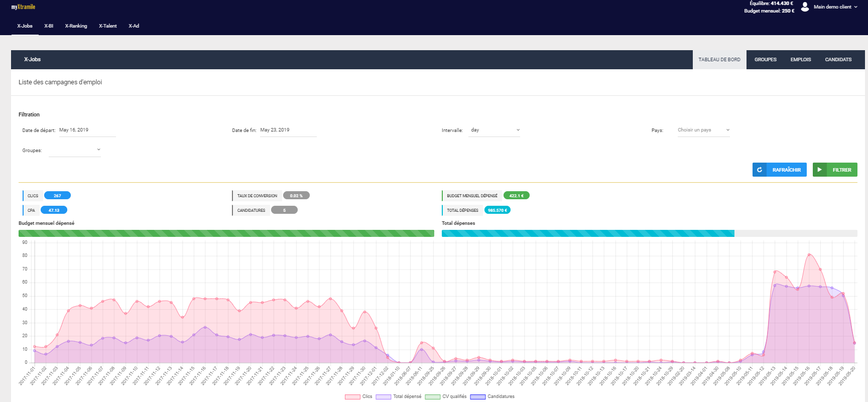
Task: Toggle the Clics legend swatch
Action: coord(352,396)
